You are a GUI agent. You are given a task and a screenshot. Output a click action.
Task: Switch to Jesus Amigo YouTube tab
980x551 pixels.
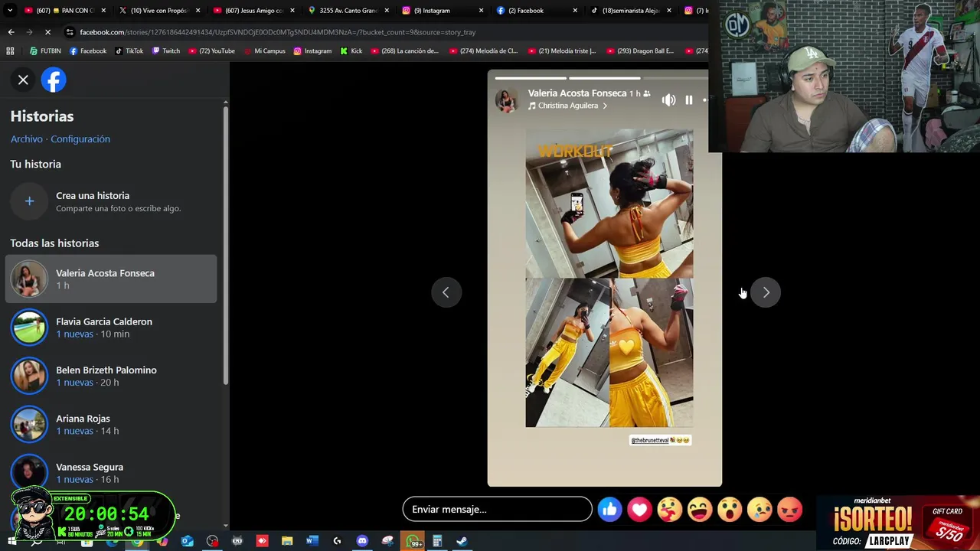coord(253,11)
